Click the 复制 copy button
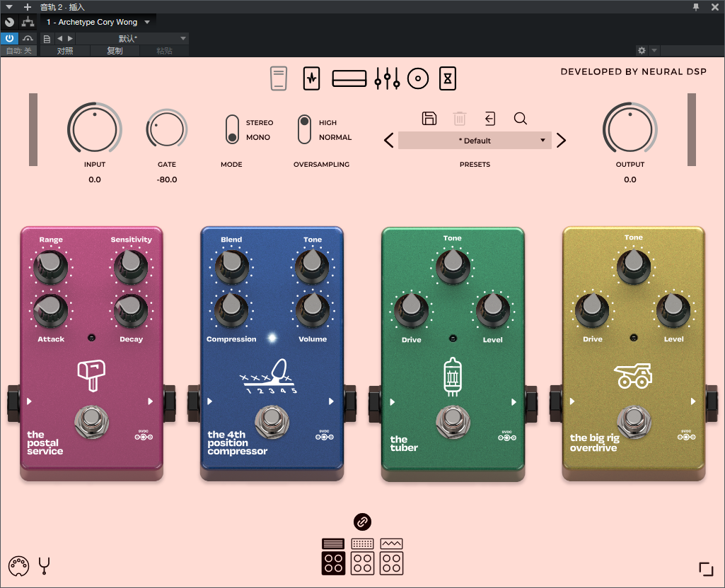725x588 pixels. tap(115, 51)
